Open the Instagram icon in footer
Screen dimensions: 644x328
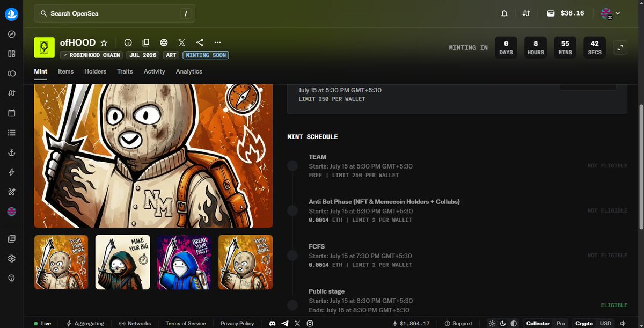(310, 324)
